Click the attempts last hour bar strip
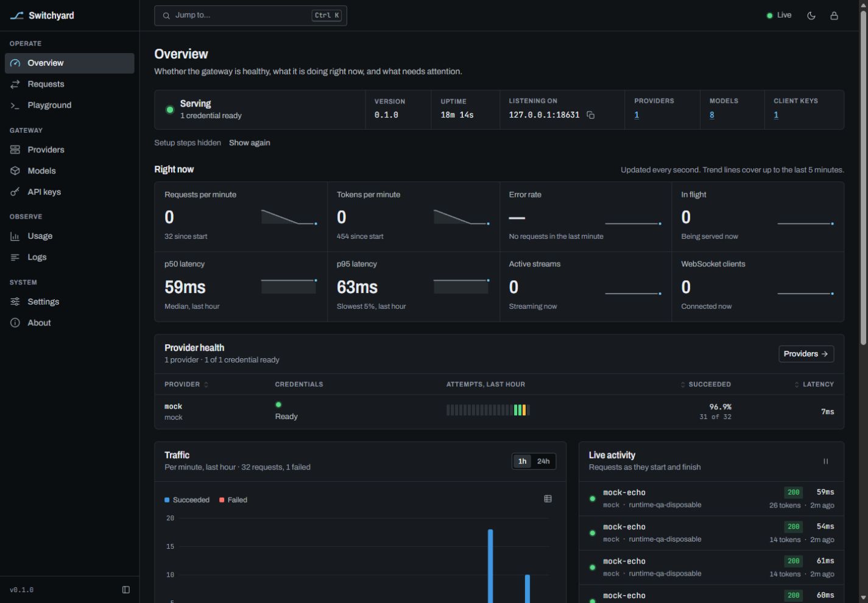868x603 pixels. (x=488, y=410)
